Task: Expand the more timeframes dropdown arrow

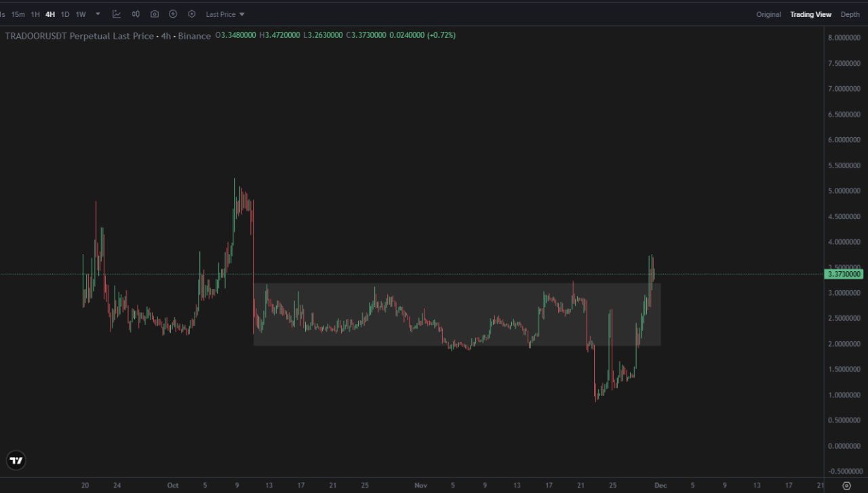Action: coord(98,14)
